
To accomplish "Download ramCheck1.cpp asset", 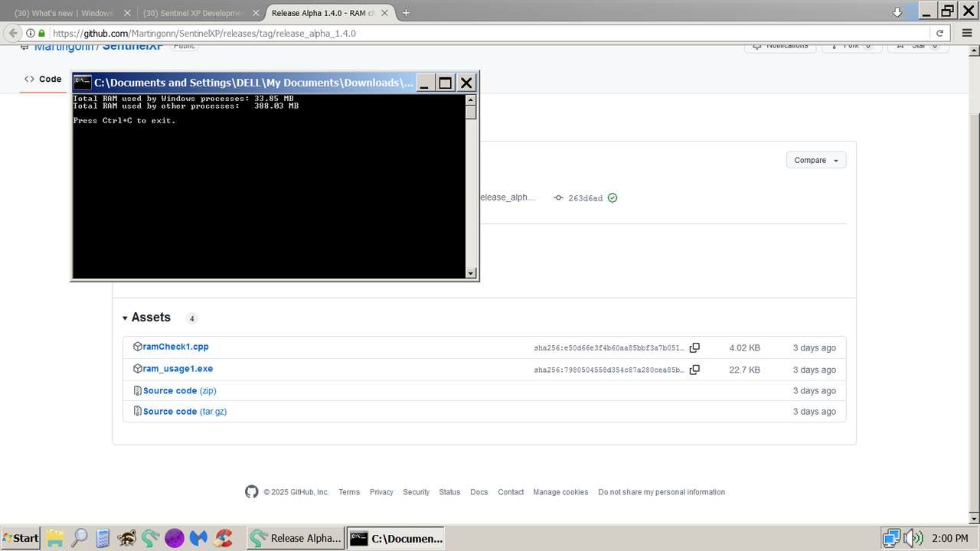I will [x=175, y=347].
